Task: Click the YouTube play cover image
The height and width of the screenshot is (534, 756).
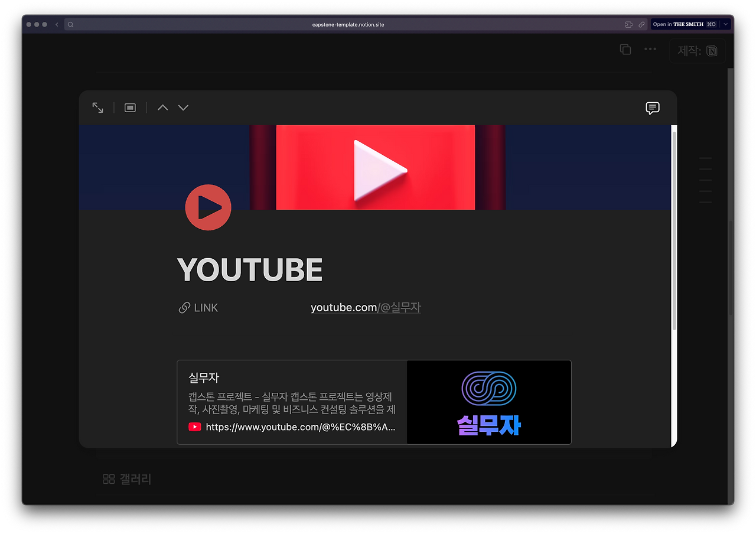Action: (x=375, y=167)
